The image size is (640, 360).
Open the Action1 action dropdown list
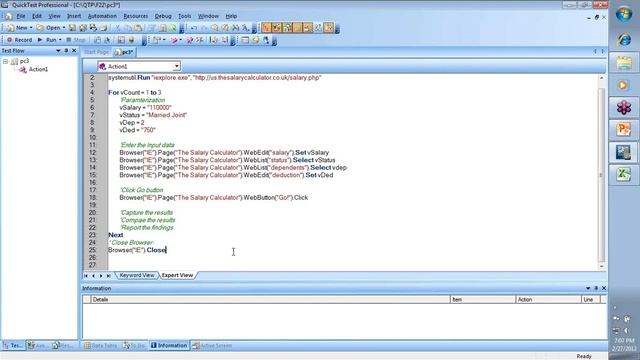click(x=176, y=66)
